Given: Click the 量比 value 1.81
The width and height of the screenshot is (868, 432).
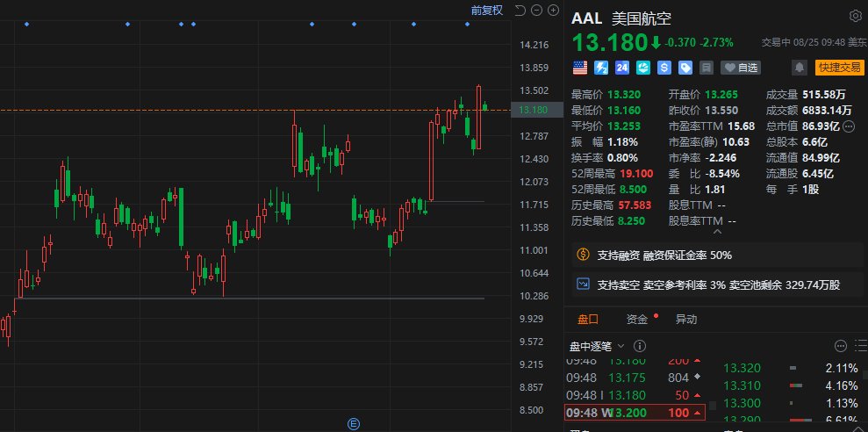Looking at the screenshot, I should [x=715, y=190].
